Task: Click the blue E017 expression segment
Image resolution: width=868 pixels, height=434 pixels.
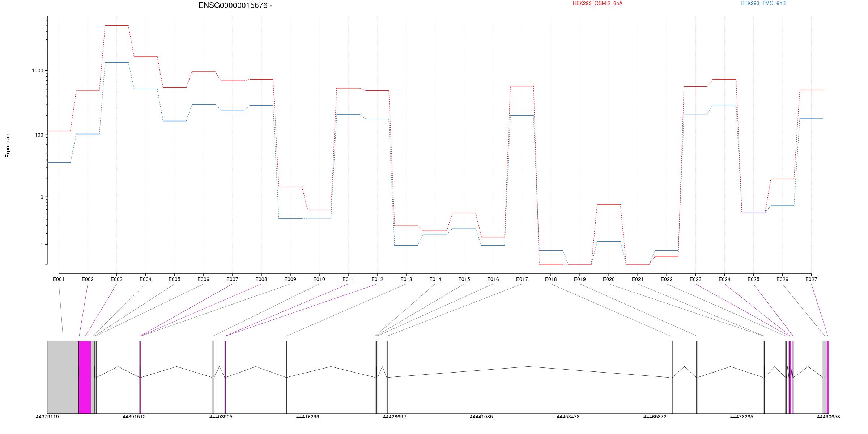Action: coord(522,116)
